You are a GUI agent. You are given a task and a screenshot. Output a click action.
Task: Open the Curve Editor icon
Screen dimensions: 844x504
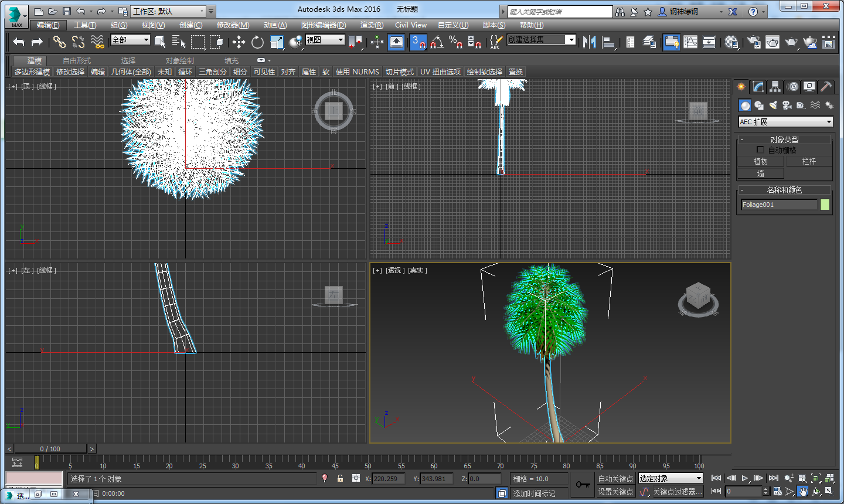pos(690,42)
